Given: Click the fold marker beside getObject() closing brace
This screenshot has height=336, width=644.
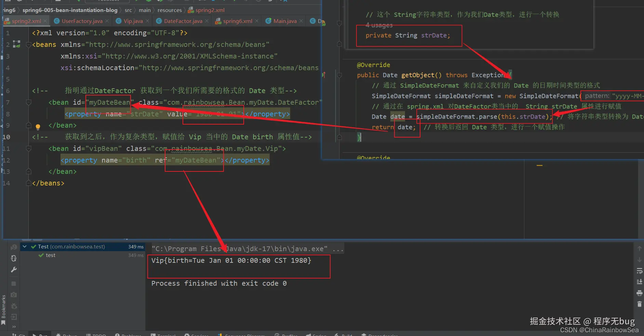Looking at the screenshot, I should [339, 137].
